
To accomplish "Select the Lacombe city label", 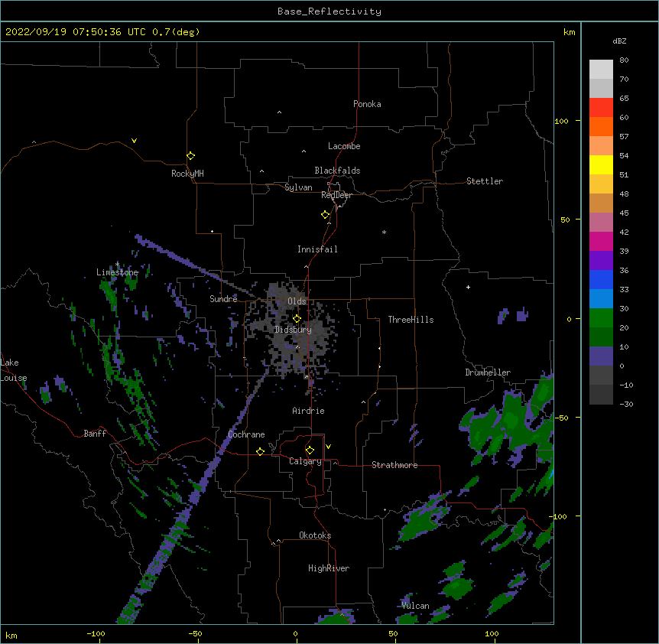I will point(344,146).
